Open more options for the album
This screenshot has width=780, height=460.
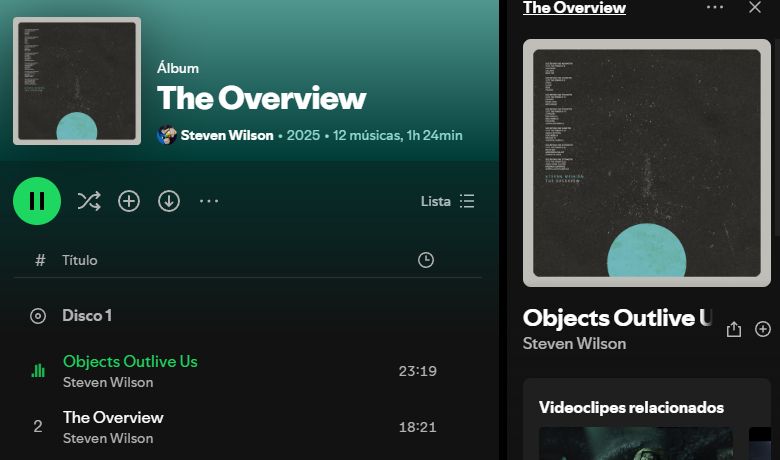pos(209,201)
